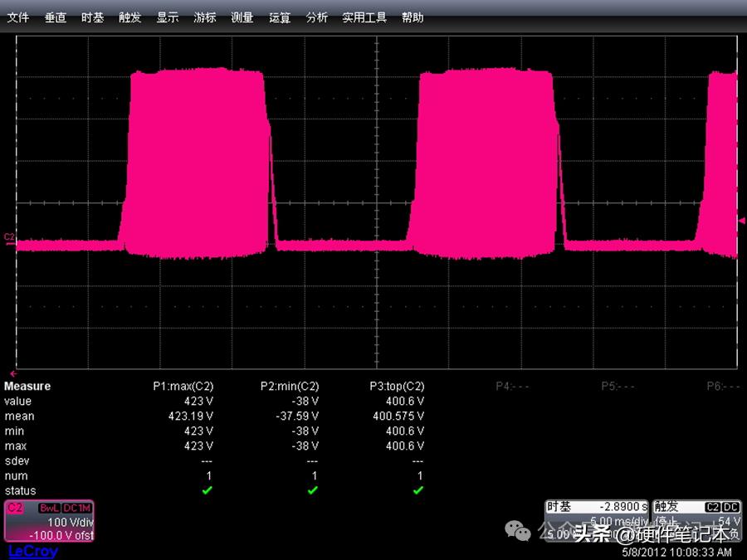
Task: Open the 显示 (Display) menu
Action: click(x=168, y=17)
